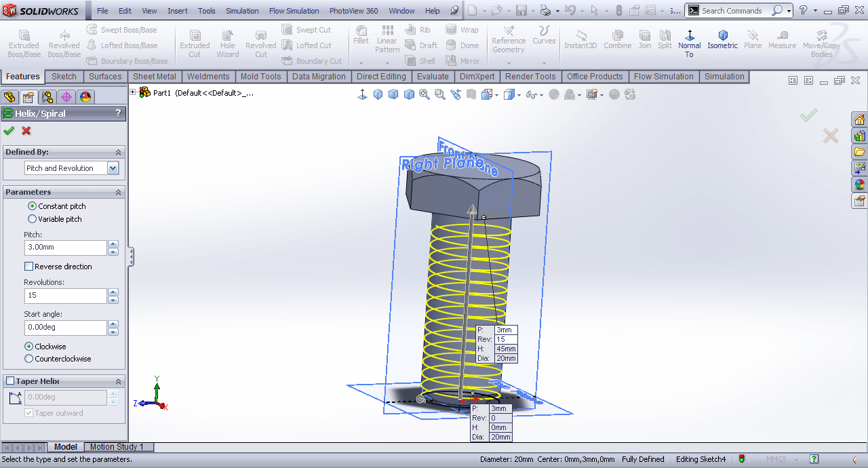Screen dimensions: 868x468
Task: Open Reference Geometry tool
Action: click(x=509, y=41)
